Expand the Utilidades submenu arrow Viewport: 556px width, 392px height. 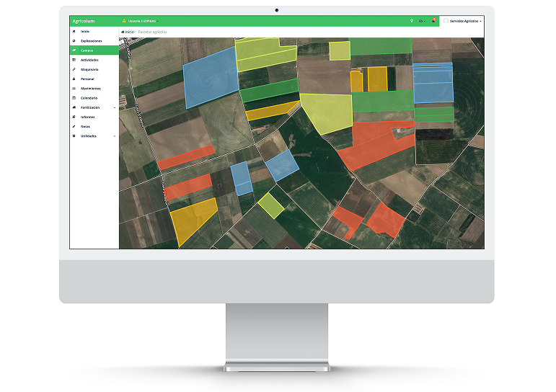(115, 135)
